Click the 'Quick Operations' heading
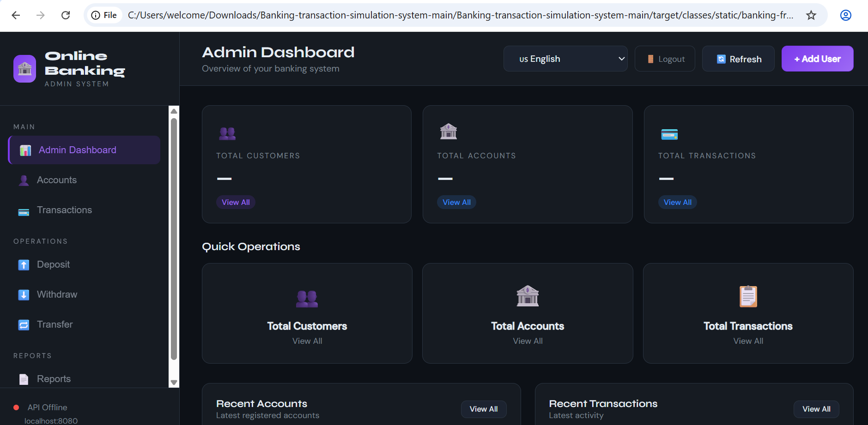This screenshot has width=868, height=425. [251, 246]
